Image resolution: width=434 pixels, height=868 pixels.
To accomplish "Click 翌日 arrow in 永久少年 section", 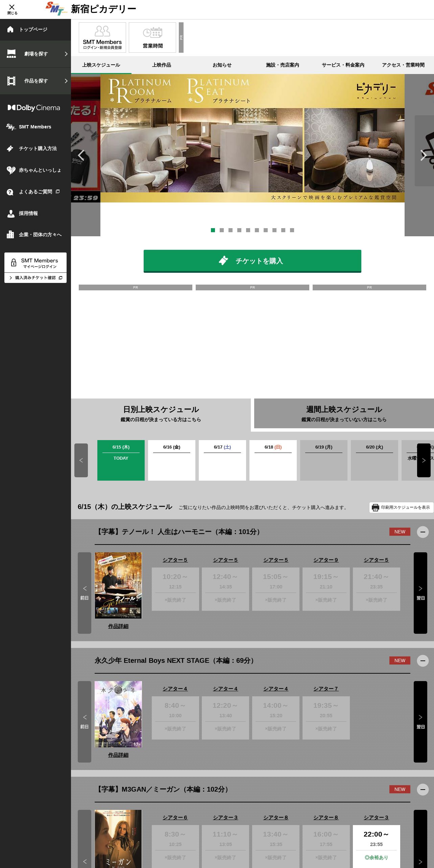I will pyautogui.click(x=420, y=722).
